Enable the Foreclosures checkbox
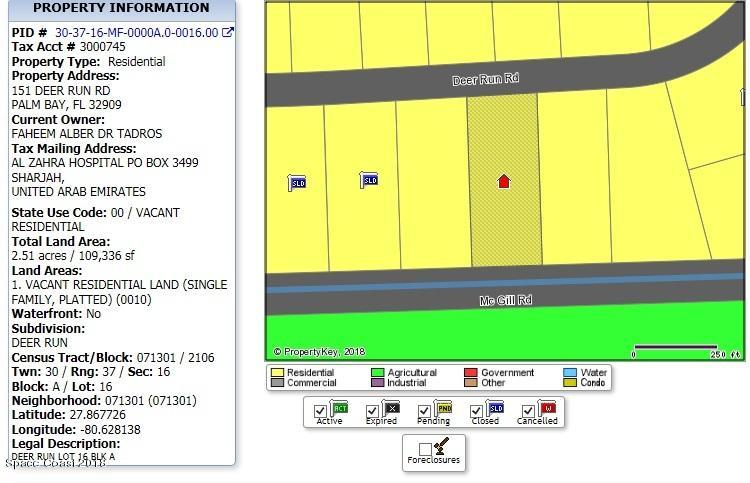 pos(425,449)
